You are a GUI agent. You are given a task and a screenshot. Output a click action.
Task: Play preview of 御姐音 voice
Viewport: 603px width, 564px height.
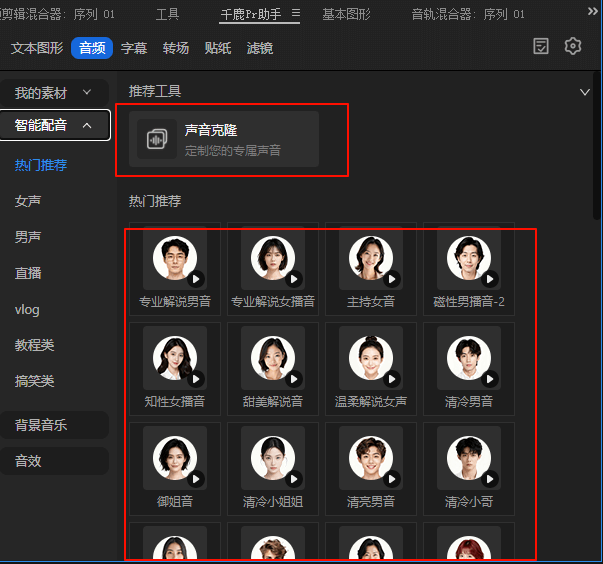pyautogui.click(x=196, y=479)
